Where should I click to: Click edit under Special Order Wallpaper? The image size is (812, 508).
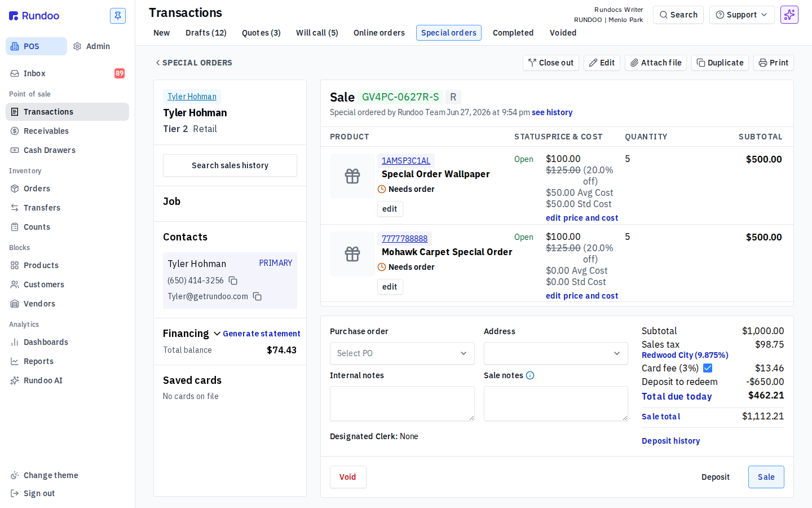point(390,209)
